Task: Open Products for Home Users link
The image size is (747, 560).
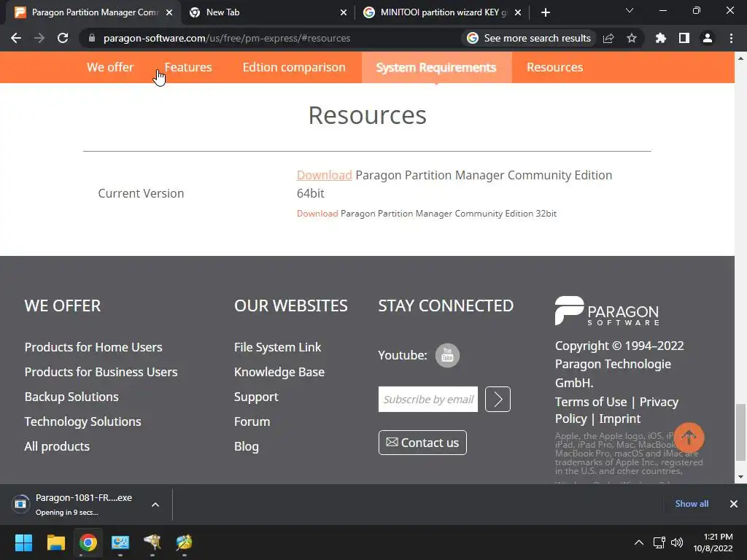Action: click(93, 347)
